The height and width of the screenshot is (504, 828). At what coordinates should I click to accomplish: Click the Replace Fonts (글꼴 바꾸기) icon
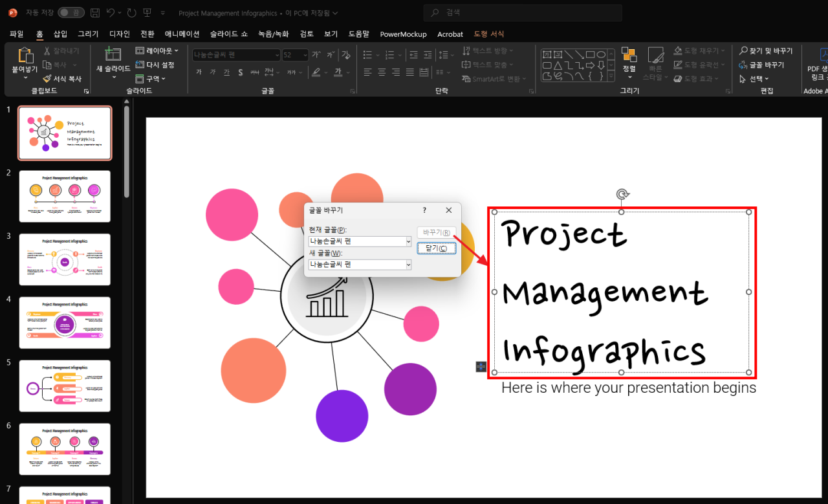coord(744,65)
